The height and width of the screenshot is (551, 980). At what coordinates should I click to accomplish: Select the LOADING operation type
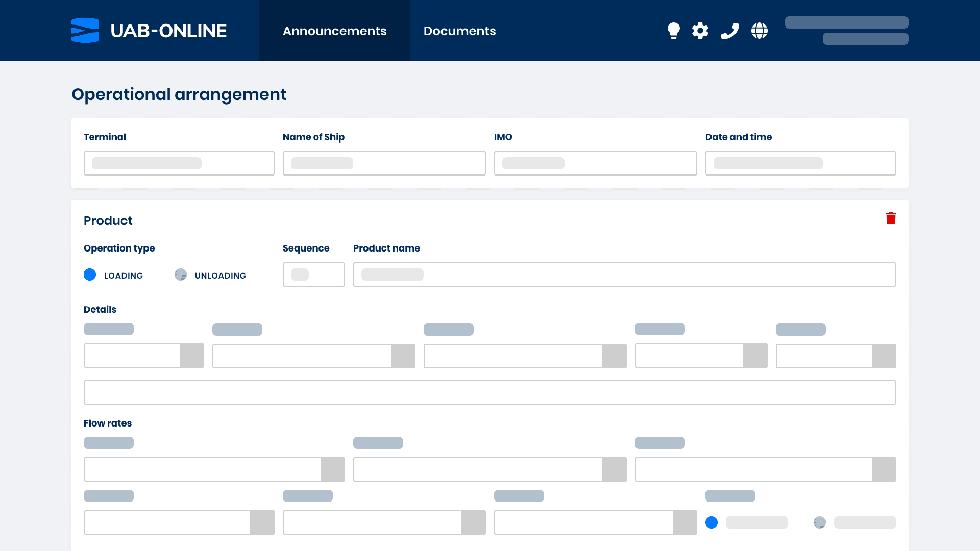pos(90,274)
